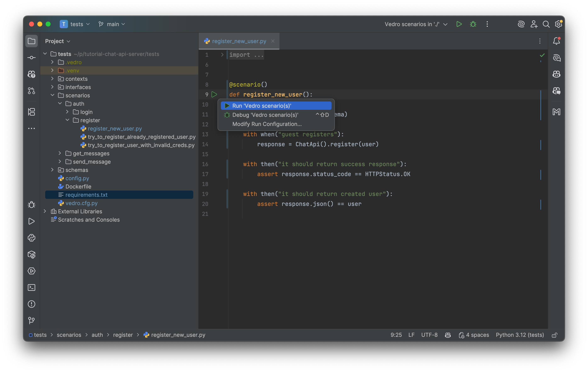Open editor tab options menu (three dots)
This screenshot has height=372, width=588.
pos(540,41)
